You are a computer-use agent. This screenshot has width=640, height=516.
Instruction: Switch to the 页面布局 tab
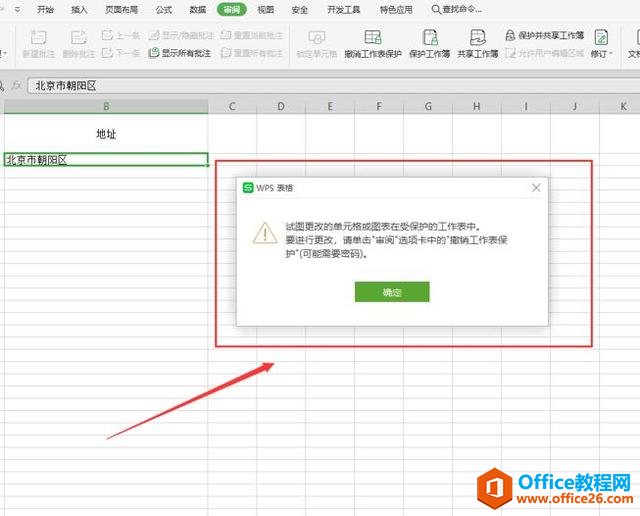122,9
